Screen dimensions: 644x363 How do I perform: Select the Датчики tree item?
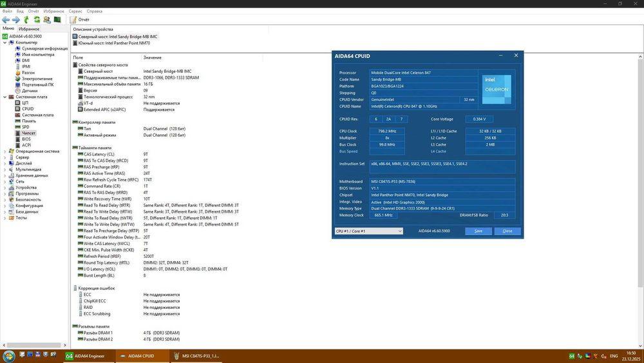(30, 91)
